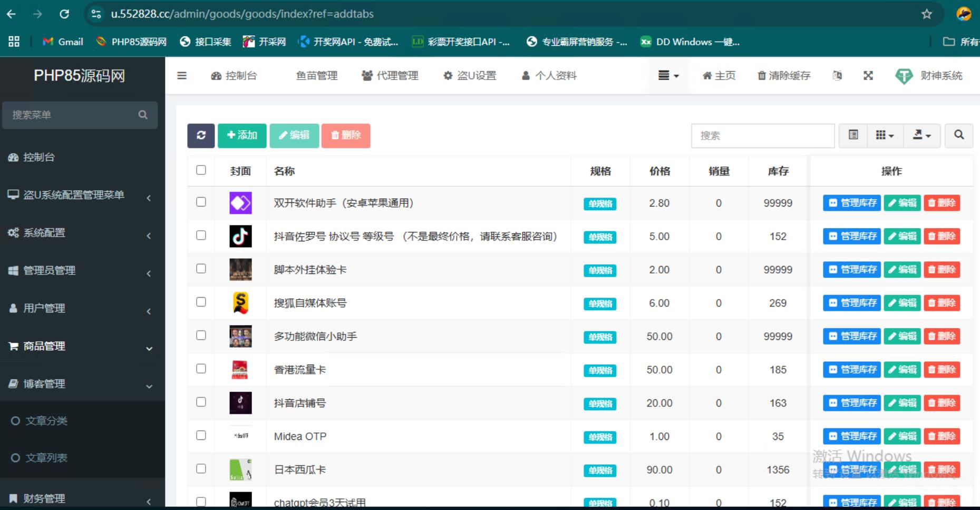Open 文章列表 in the sidebar
This screenshot has width=980, height=510.
46,458
